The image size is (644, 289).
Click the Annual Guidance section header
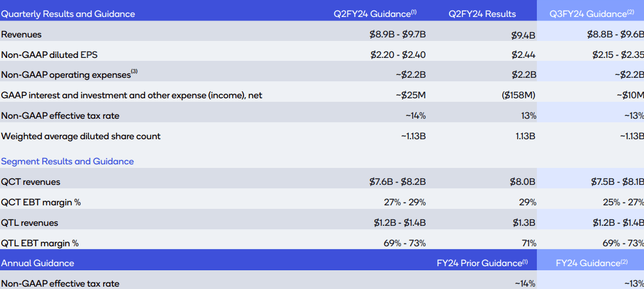(37, 263)
